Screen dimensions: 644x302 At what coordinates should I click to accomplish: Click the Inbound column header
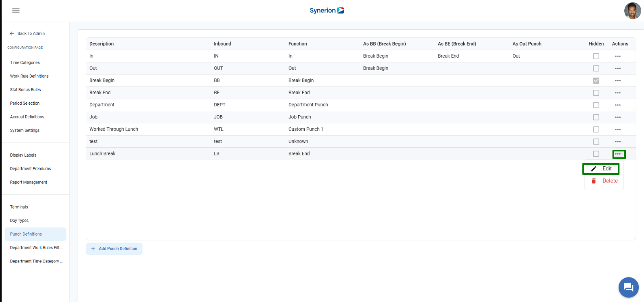pos(223,44)
